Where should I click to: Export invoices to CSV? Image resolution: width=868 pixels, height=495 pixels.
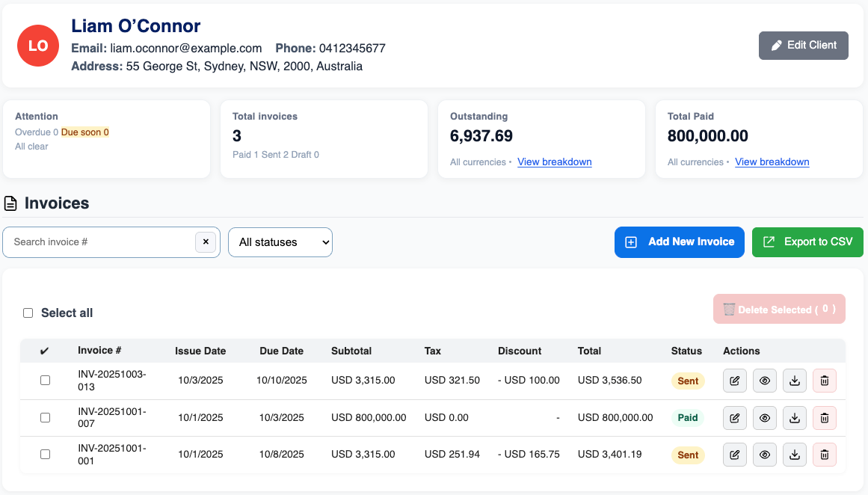tap(807, 242)
